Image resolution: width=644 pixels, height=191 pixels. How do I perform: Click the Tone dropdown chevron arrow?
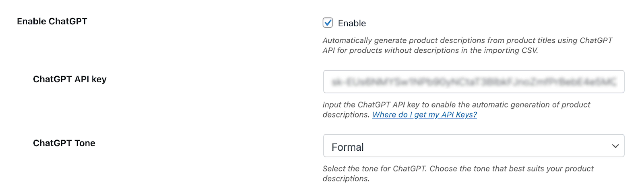[x=615, y=146]
